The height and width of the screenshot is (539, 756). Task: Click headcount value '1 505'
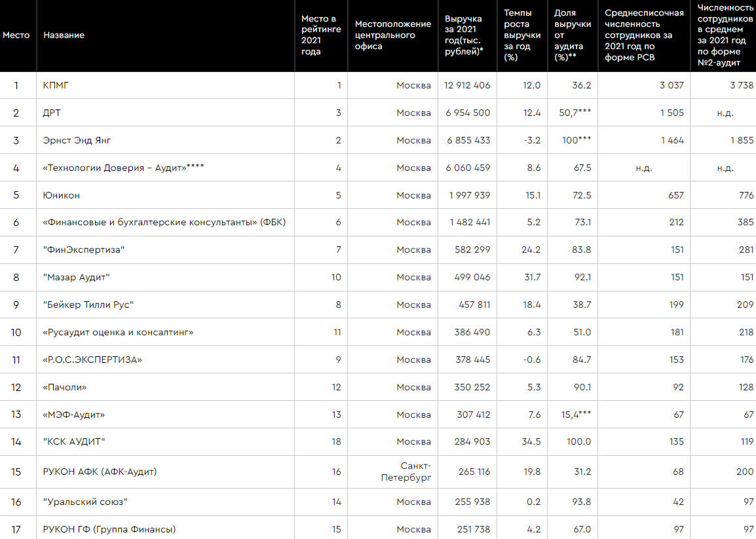(x=672, y=113)
